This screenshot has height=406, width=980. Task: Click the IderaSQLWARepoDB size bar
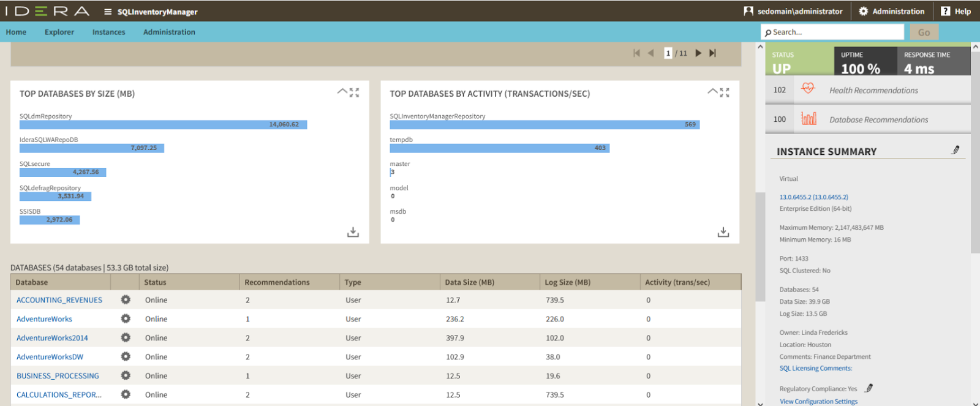[x=92, y=148]
